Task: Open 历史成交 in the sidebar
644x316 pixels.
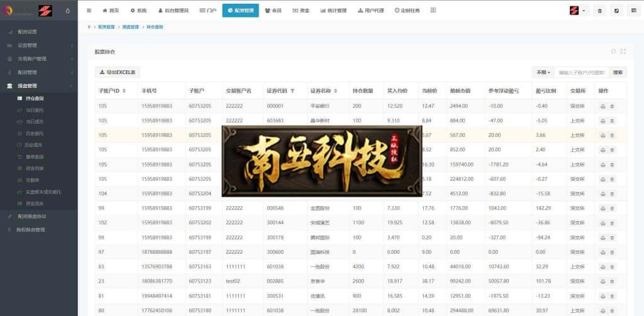Action: (35, 145)
